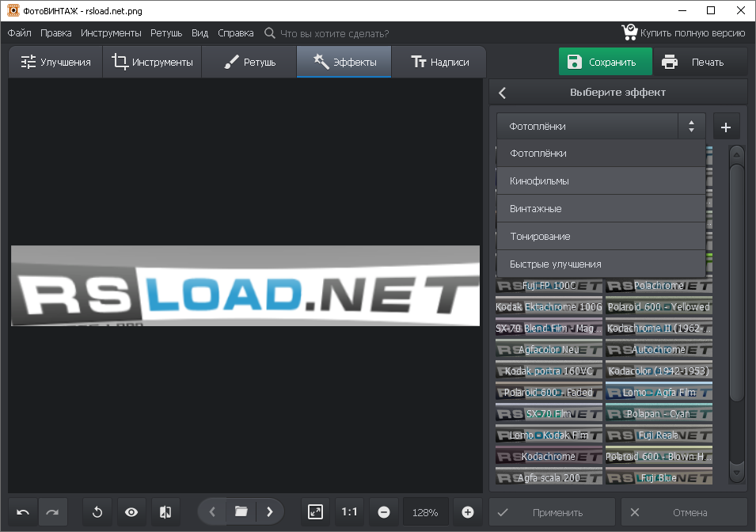
Task: Switch to the Надписи tab
Action: (x=439, y=63)
